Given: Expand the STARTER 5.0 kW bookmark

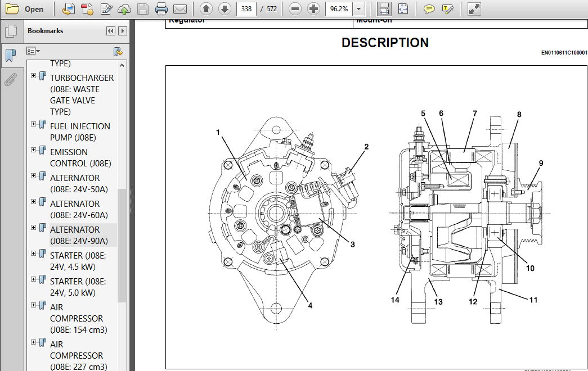Looking at the screenshot, I should click(x=33, y=279).
